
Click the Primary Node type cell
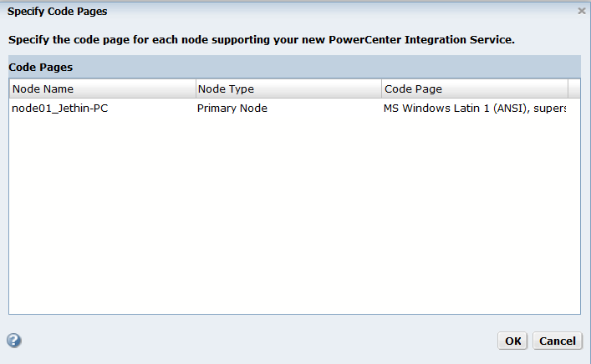232,109
